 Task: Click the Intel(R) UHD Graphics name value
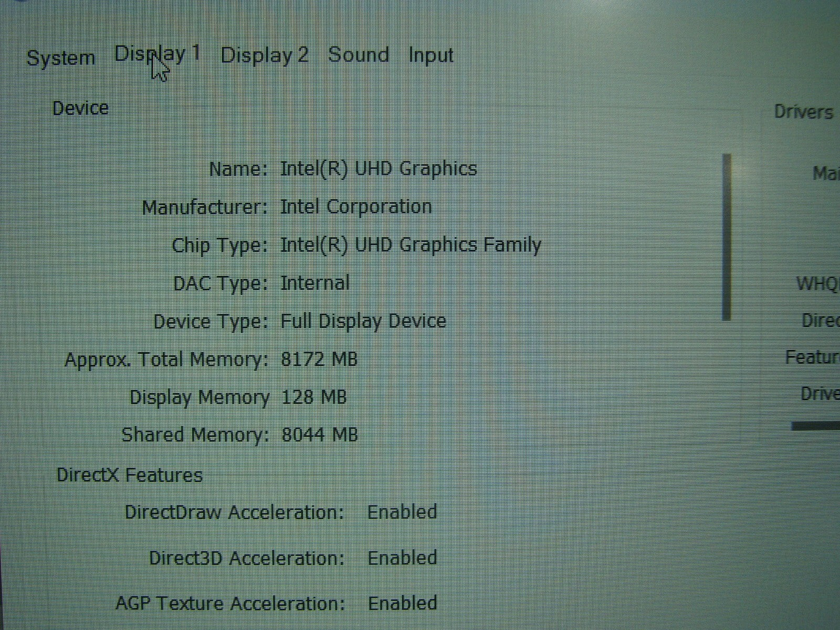click(x=379, y=169)
